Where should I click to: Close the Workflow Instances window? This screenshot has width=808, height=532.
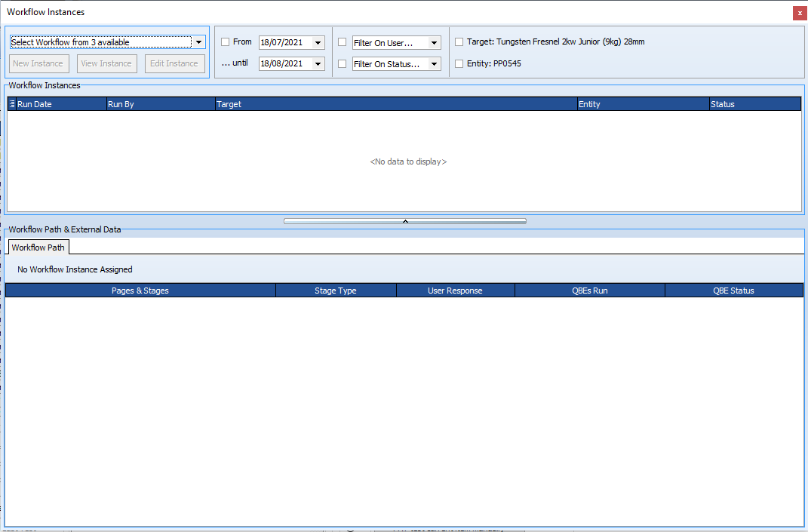799,13
